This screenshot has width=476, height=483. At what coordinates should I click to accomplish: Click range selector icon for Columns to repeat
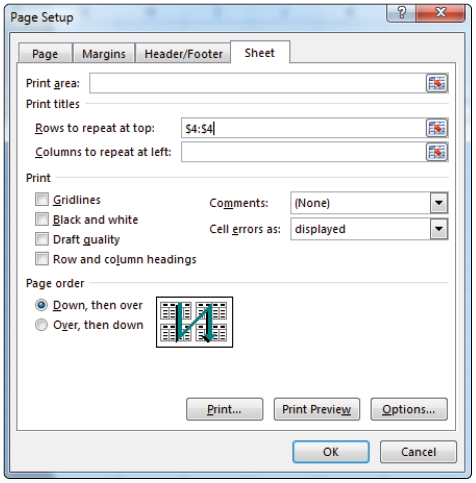(x=437, y=152)
